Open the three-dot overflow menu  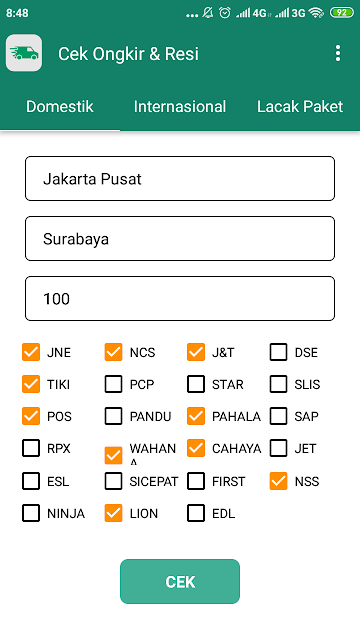tap(338, 53)
